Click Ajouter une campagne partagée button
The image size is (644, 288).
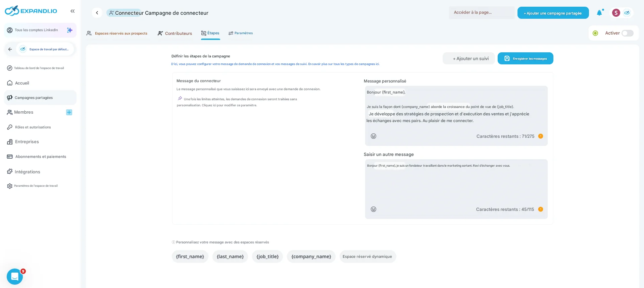point(553,13)
